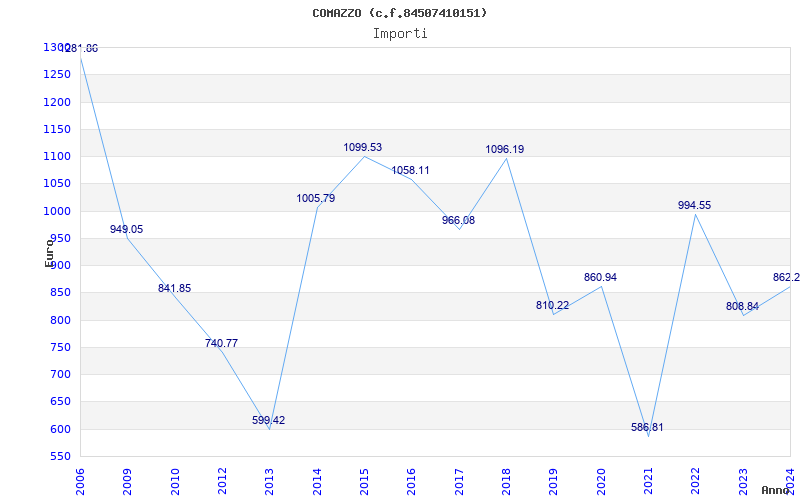Image resolution: width=800 pixels, height=500 pixels.
Task: Click the 750 y-axis tick label
Action: (x=60, y=347)
